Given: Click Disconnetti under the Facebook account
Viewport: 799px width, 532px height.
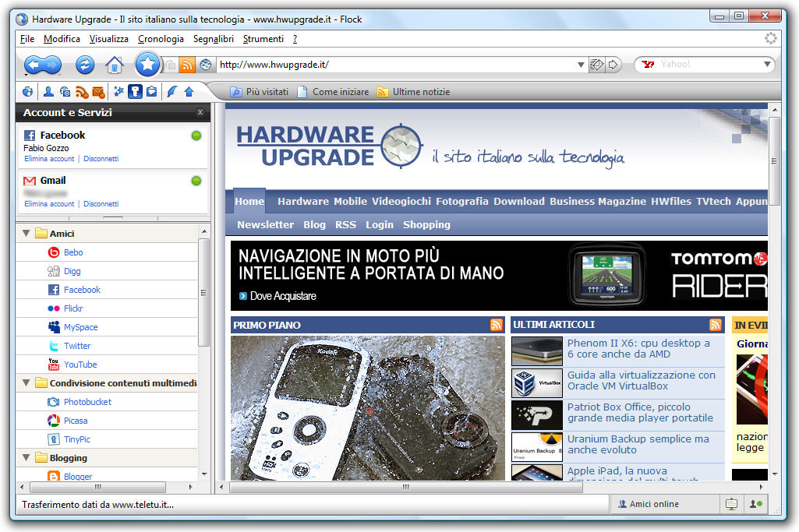Looking at the screenshot, I should 101,159.
